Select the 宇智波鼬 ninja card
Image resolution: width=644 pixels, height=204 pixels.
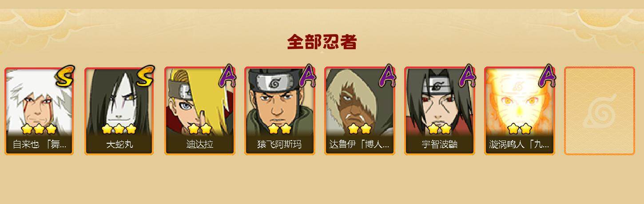[439, 111]
